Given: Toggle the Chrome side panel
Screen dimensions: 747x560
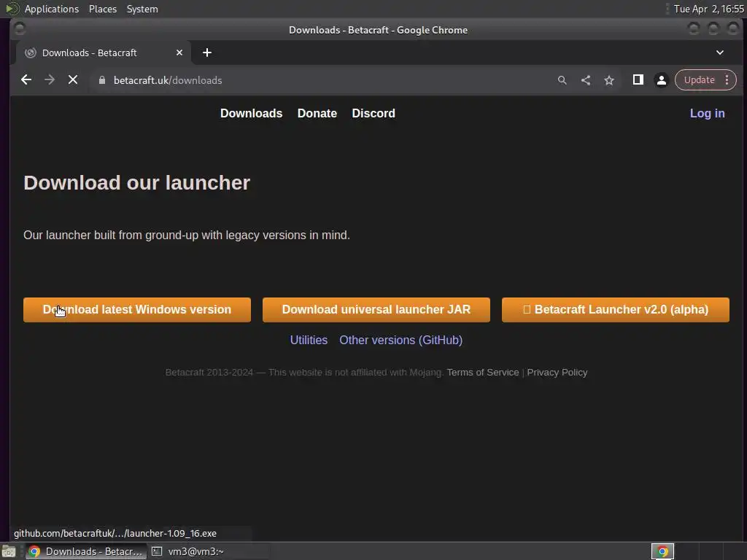Looking at the screenshot, I should [638, 80].
